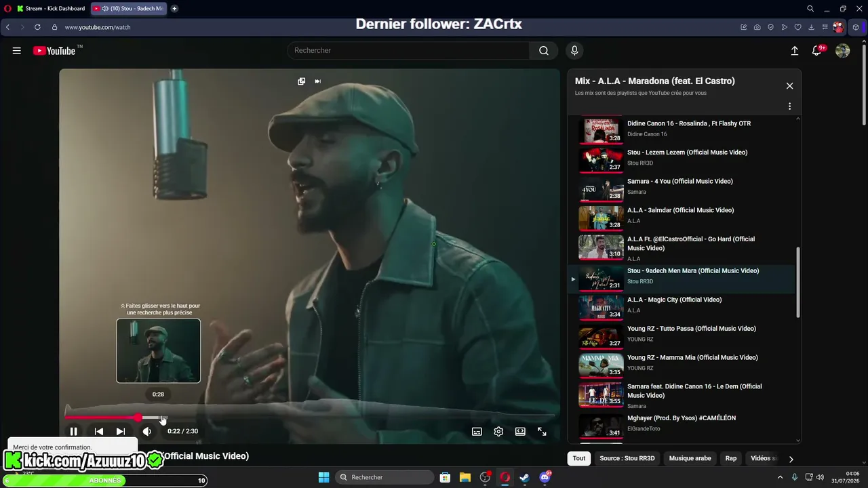
Task: Open the Opera easy setup sliders icon
Action: [825, 27]
